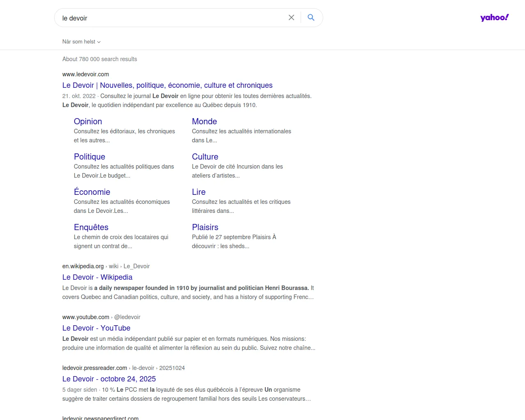Click the www.ledevoir.com URL text
The width and height of the screenshot is (525, 420).
86,74
